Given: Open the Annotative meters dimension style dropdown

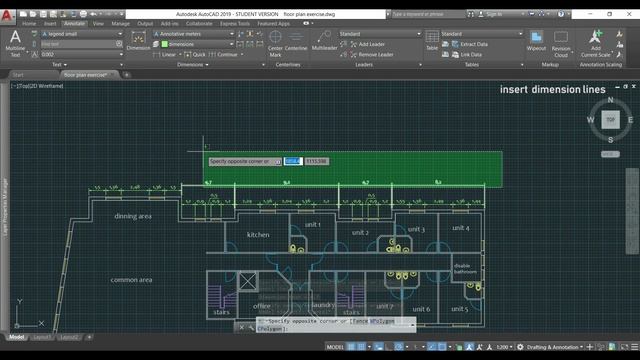Looking at the screenshot, I should click(x=193, y=34).
